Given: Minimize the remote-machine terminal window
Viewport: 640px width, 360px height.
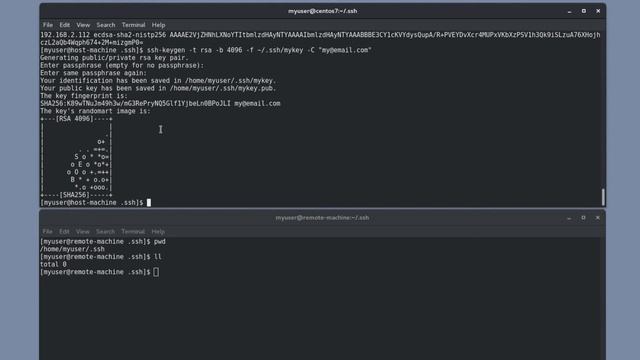Looking at the screenshot, I should tap(569, 218).
